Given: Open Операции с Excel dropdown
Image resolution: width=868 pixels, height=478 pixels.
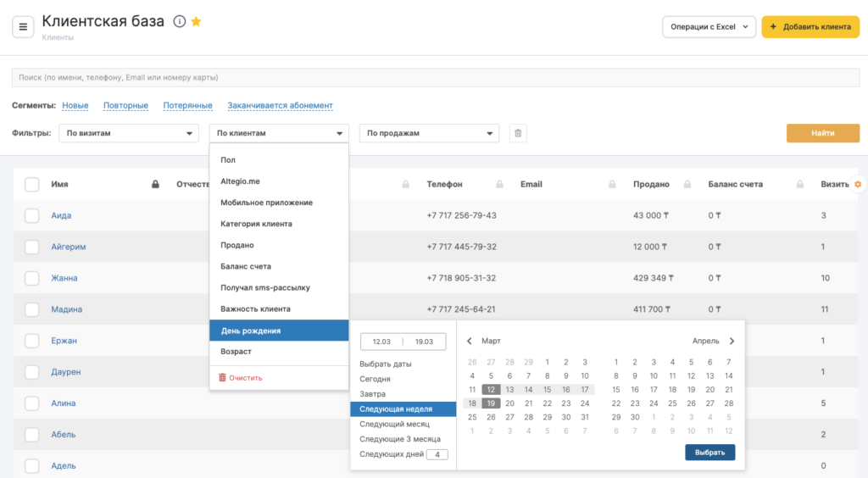Looking at the screenshot, I should (x=709, y=27).
